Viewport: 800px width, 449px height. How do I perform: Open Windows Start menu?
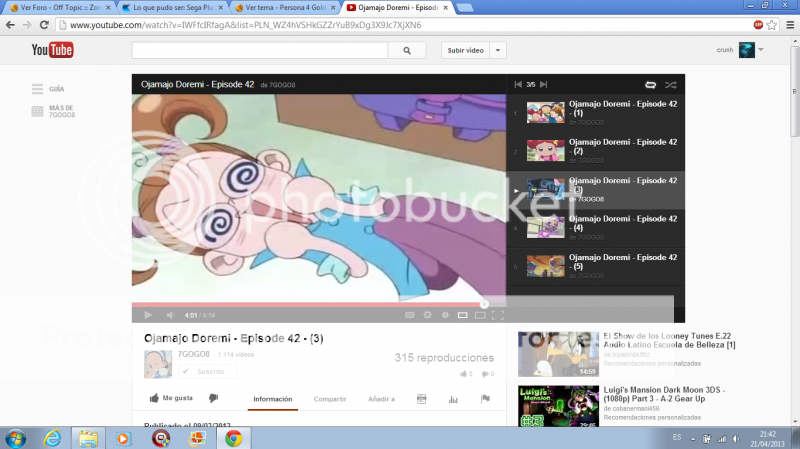[x=15, y=438]
